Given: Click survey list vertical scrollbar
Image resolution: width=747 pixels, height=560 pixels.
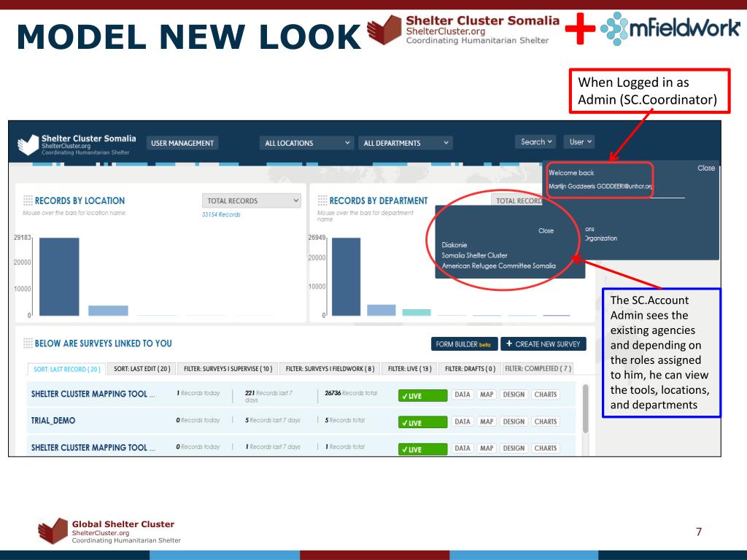Looking at the screenshot, I should click(586, 409).
